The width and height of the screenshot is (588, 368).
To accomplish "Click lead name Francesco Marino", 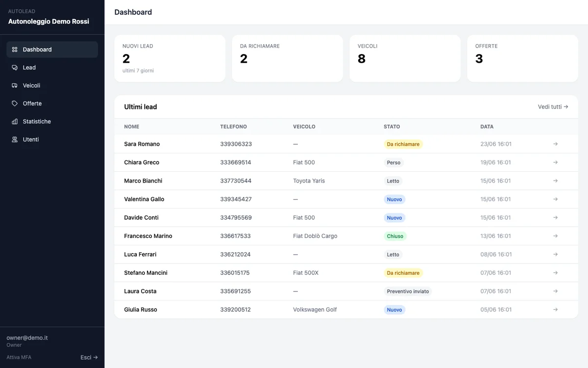I will (148, 236).
